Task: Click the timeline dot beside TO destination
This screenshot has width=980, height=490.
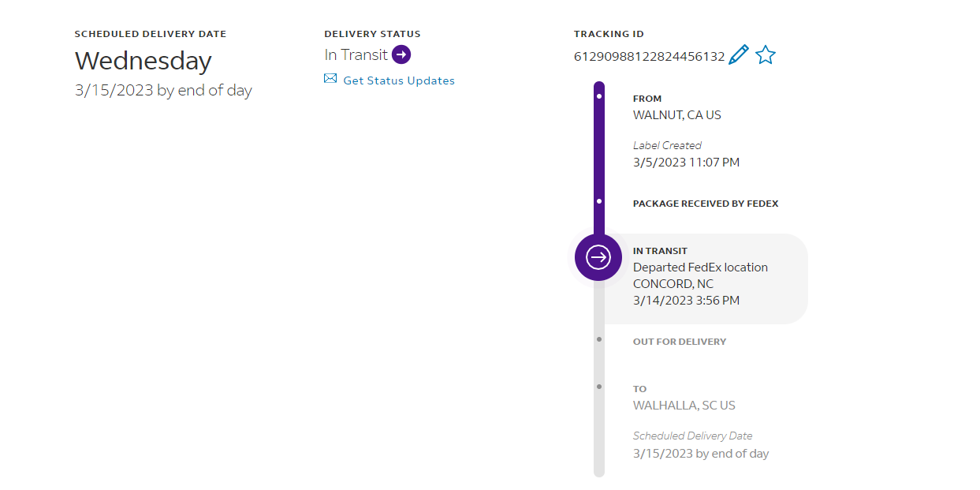Action: (x=599, y=387)
